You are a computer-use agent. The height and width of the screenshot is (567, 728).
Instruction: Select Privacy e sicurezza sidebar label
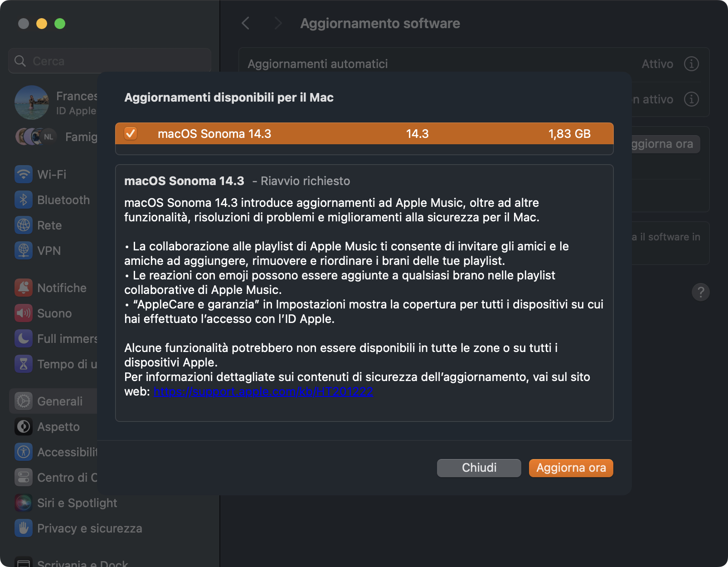90,528
